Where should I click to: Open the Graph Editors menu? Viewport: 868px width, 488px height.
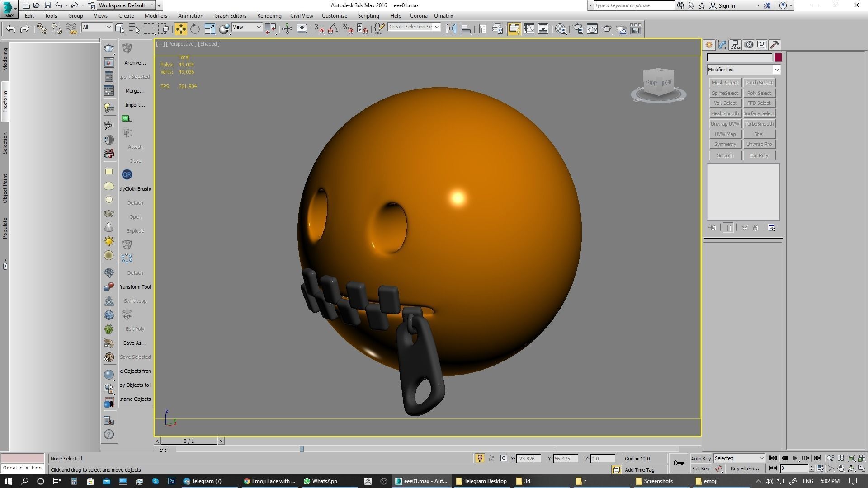point(230,15)
